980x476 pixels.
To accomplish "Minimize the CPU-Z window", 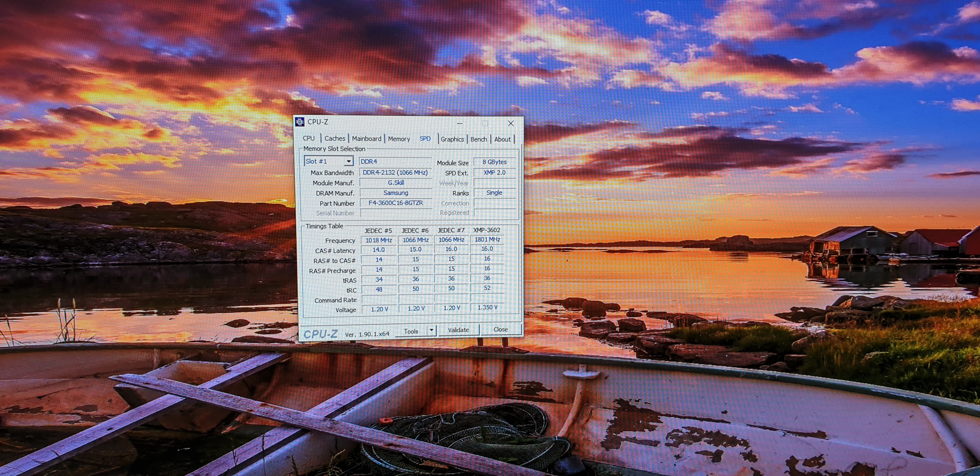I will point(460,123).
